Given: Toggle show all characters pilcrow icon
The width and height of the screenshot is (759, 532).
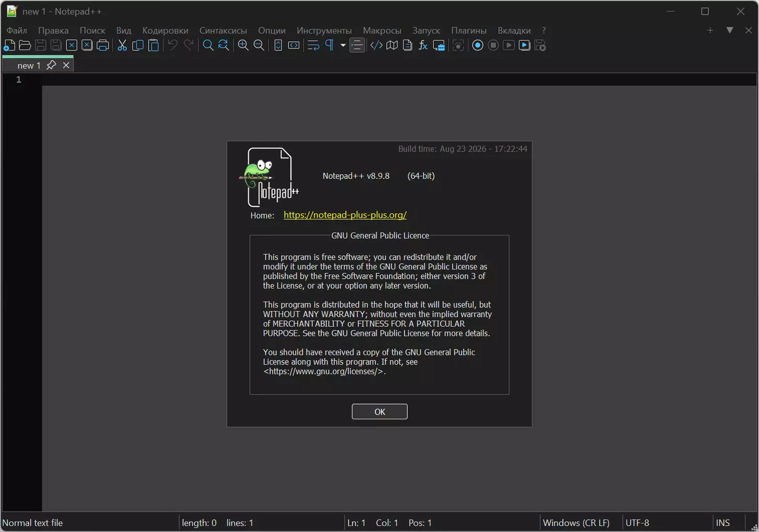Looking at the screenshot, I should click(x=329, y=45).
